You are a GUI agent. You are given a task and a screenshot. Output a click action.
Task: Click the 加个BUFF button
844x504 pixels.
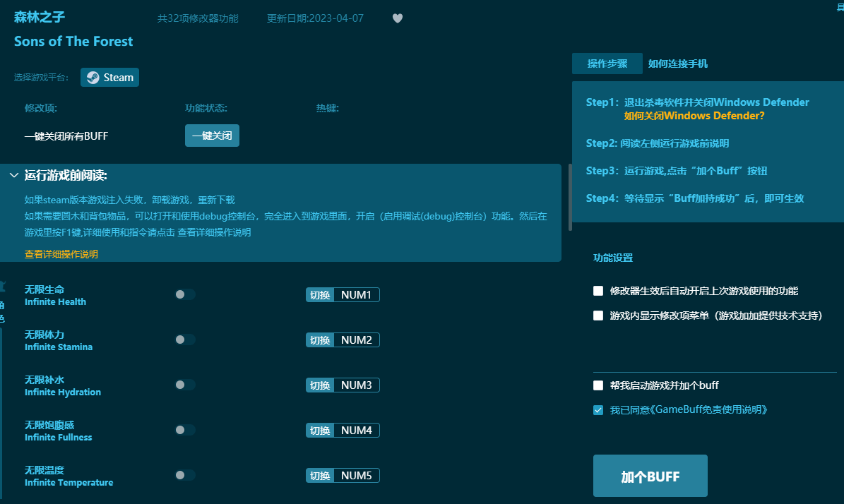point(650,476)
